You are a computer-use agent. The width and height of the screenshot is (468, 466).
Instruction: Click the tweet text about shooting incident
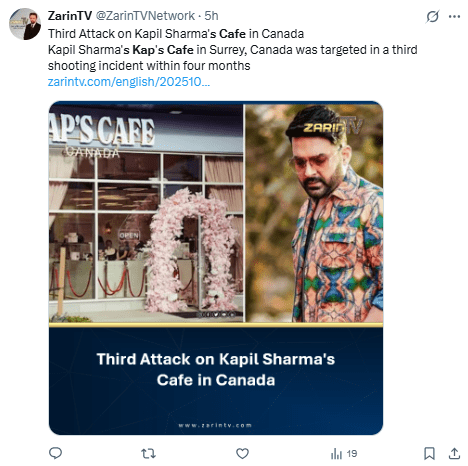click(232, 58)
